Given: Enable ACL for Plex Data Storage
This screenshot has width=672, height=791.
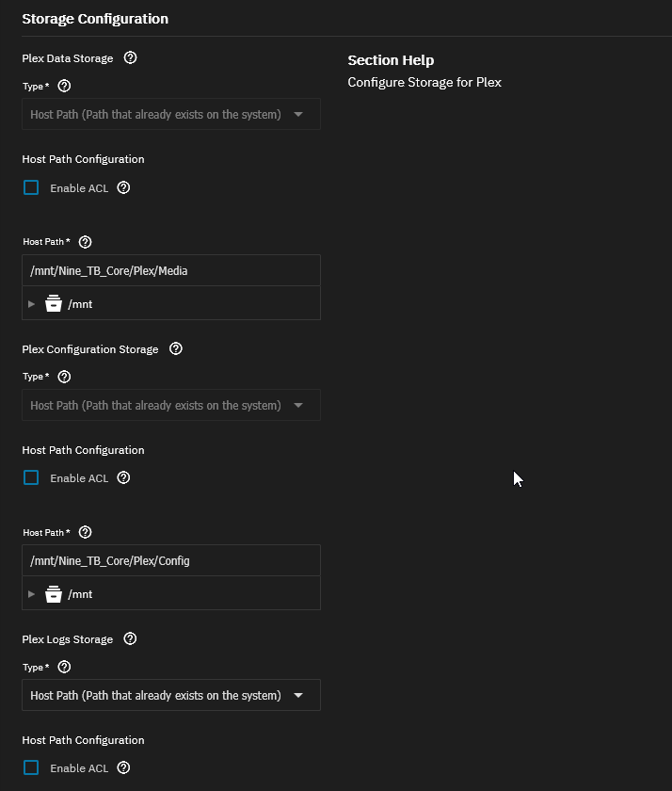Looking at the screenshot, I should [x=31, y=188].
